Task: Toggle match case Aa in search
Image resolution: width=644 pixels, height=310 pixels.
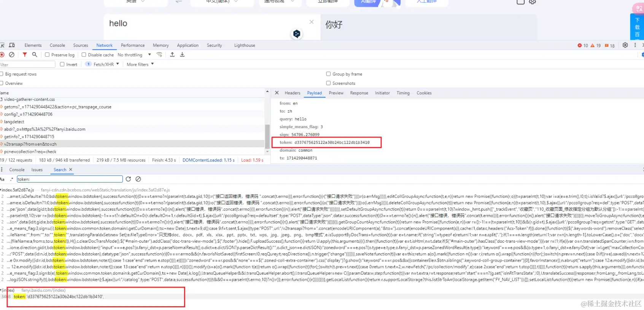Action: tap(2, 179)
